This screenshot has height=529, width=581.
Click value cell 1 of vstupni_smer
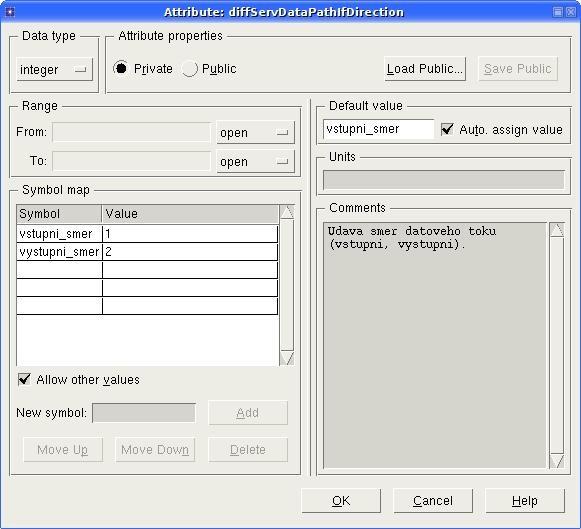coord(190,234)
